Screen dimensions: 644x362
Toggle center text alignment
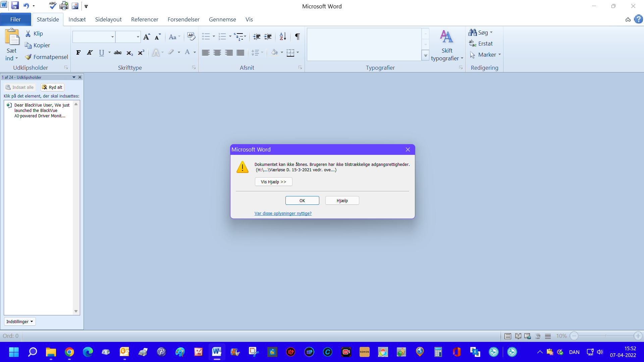[x=217, y=53]
